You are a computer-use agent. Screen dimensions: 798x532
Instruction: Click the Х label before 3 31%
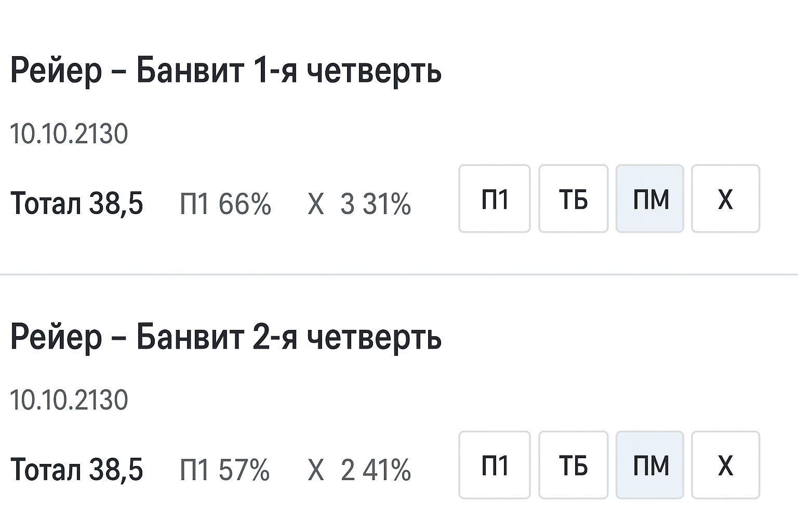click(316, 204)
